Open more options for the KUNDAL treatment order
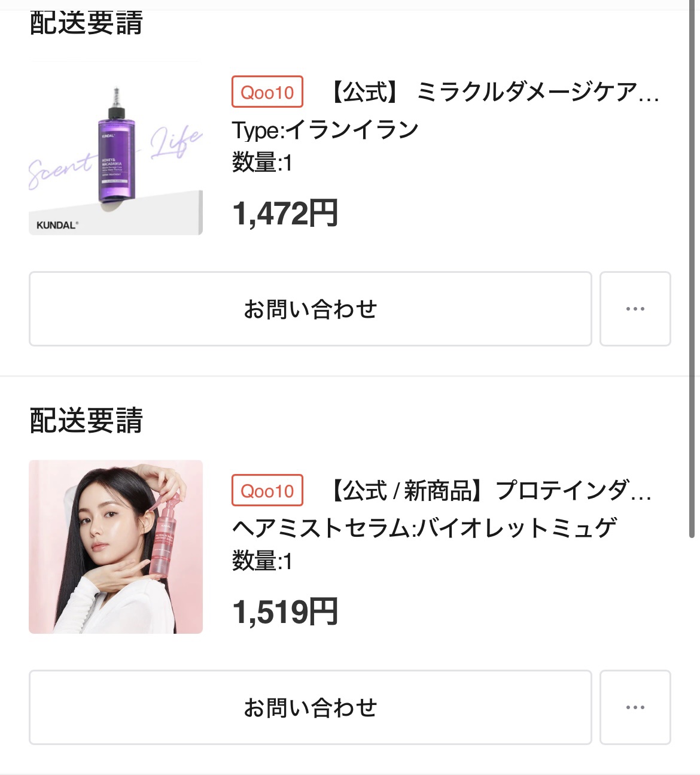Viewport: 700px width, 775px height. [635, 309]
